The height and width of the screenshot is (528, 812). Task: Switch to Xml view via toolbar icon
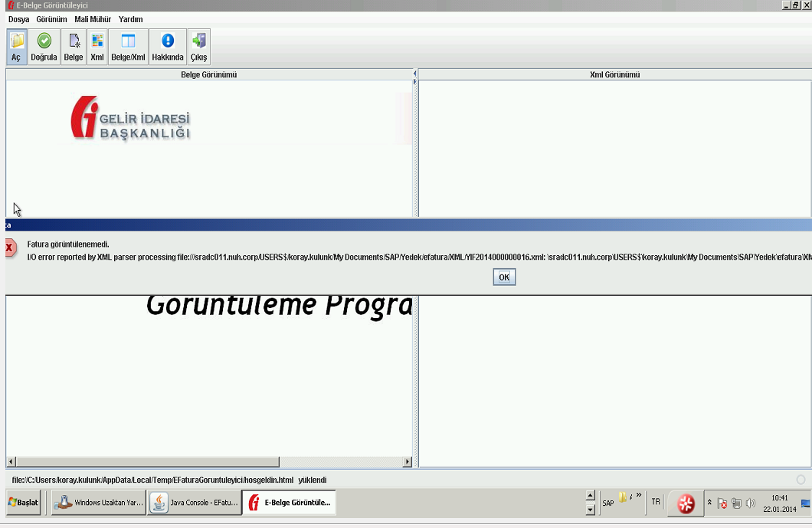[97, 46]
